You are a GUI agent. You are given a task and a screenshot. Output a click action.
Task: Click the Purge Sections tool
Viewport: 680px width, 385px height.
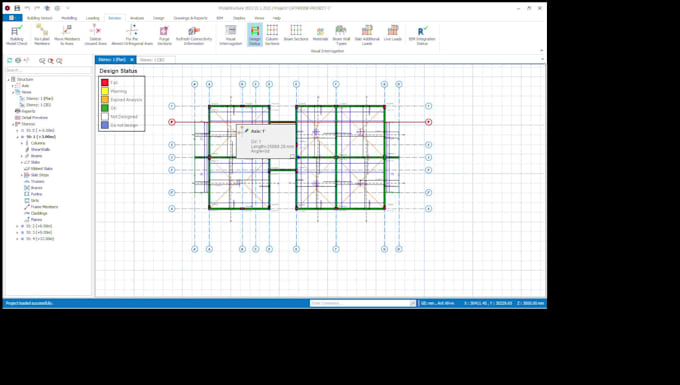pos(164,35)
